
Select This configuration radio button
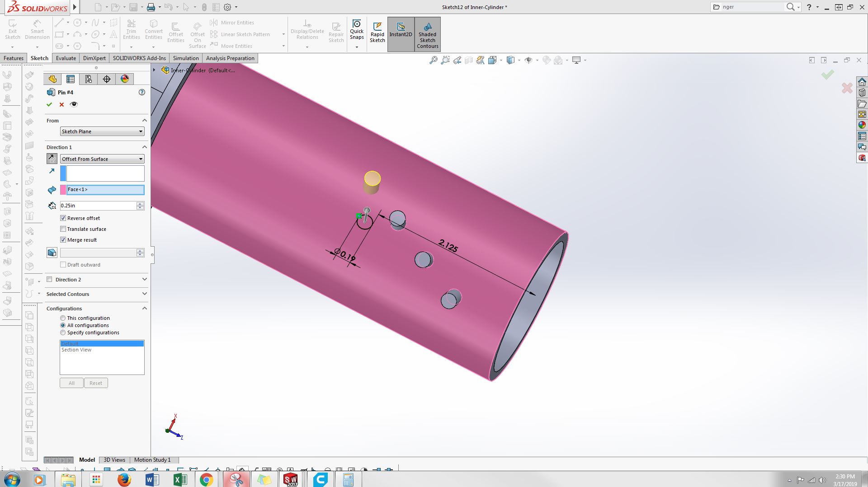(63, 318)
